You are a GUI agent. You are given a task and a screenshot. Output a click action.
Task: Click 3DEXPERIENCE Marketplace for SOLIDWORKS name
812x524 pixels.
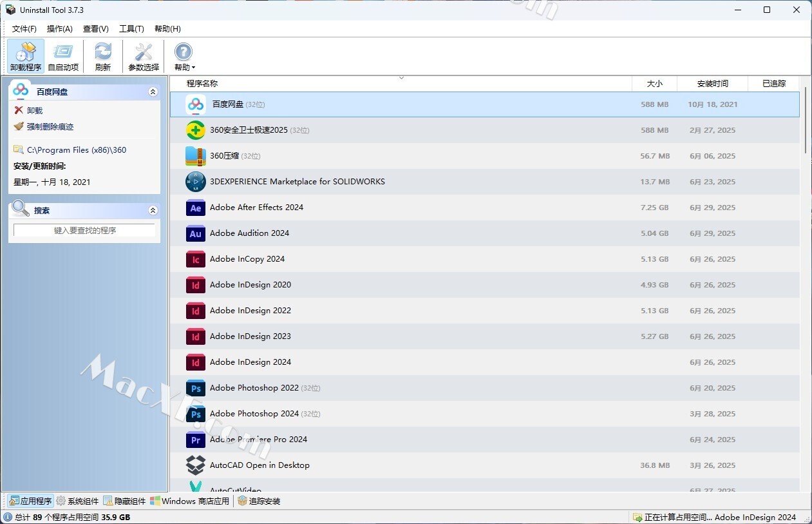click(297, 182)
